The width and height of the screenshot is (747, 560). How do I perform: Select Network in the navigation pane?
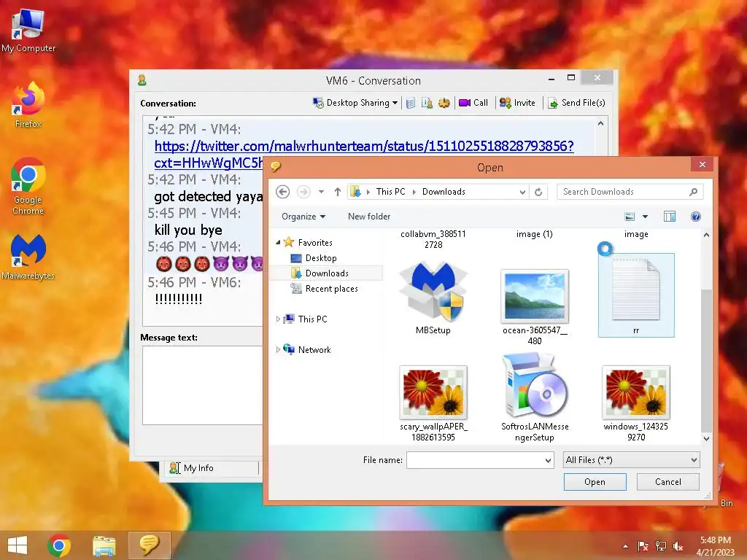click(x=314, y=349)
